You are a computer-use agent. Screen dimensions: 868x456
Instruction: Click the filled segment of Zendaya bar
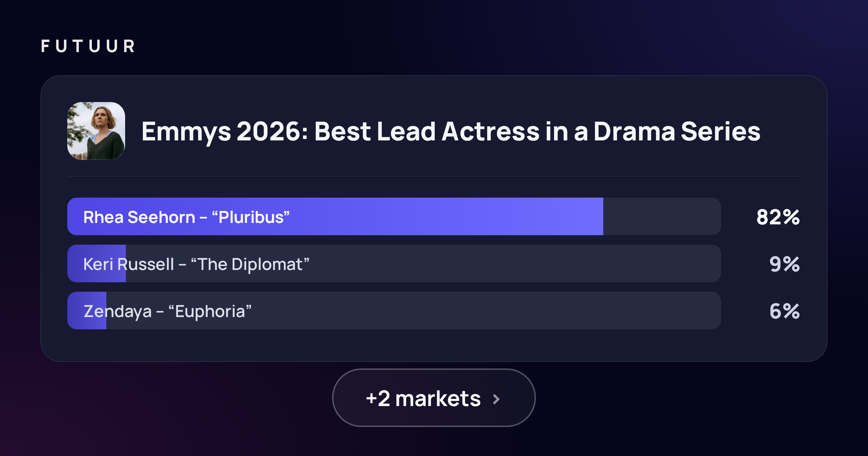click(x=87, y=311)
